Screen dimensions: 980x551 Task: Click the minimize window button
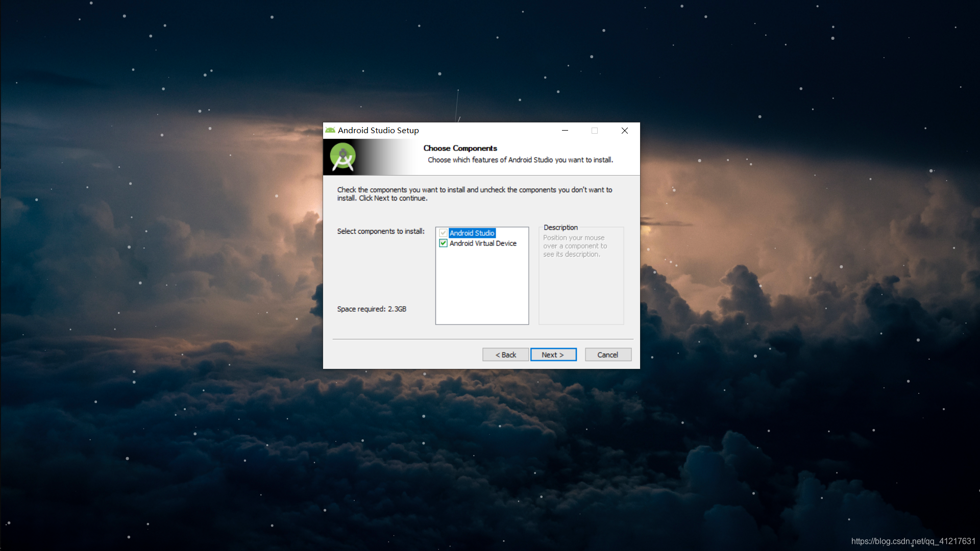(x=565, y=131)
